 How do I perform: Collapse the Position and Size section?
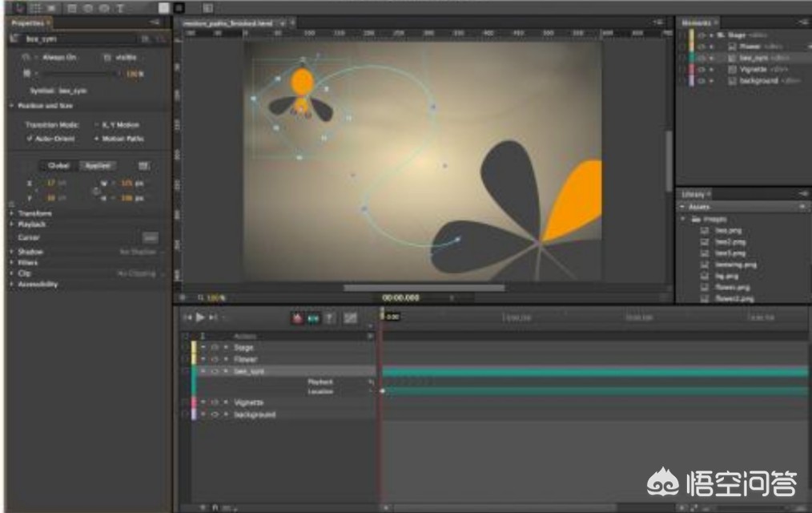pyautogui.click(x=11, y=106)
